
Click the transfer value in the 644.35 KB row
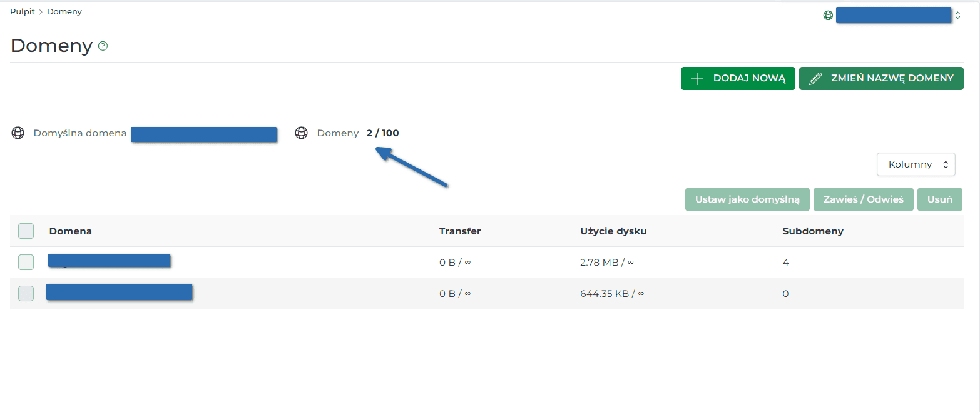(455, 293)
